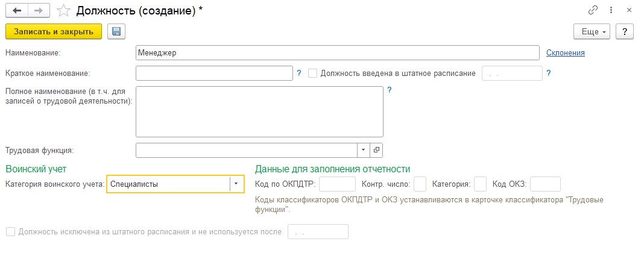Enable Должность введена в штатное расписание

tap(312, 73)
